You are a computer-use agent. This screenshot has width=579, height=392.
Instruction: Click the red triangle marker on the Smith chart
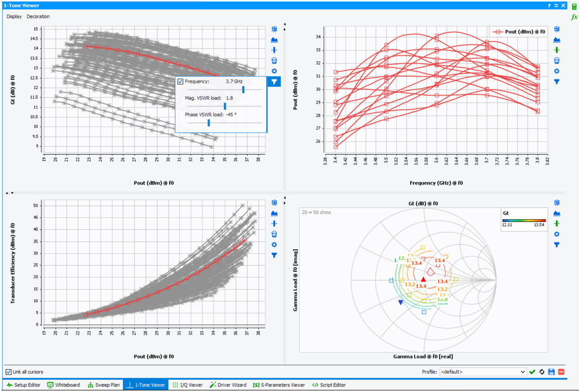click(x=423, y=280)
